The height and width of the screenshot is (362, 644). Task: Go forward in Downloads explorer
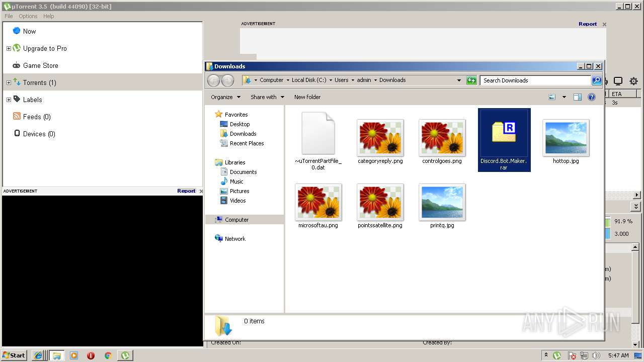tap(227, 80)
